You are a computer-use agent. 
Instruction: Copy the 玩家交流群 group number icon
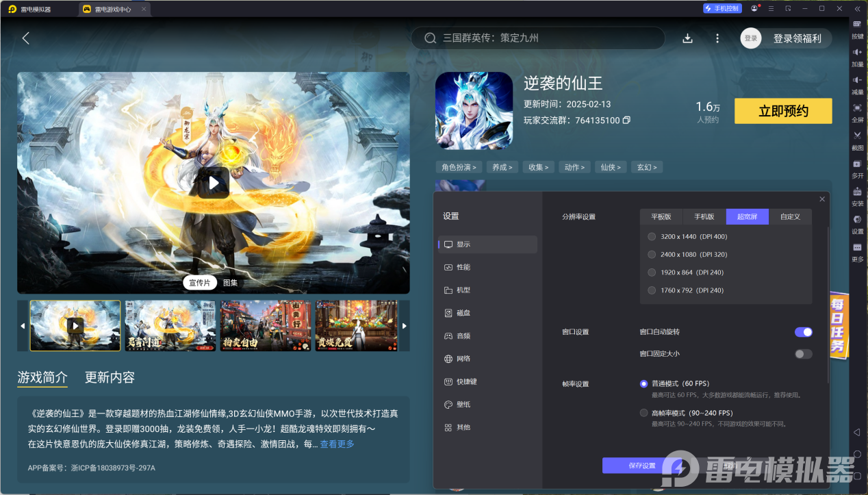pyautogui.click(x=626, y=120)
